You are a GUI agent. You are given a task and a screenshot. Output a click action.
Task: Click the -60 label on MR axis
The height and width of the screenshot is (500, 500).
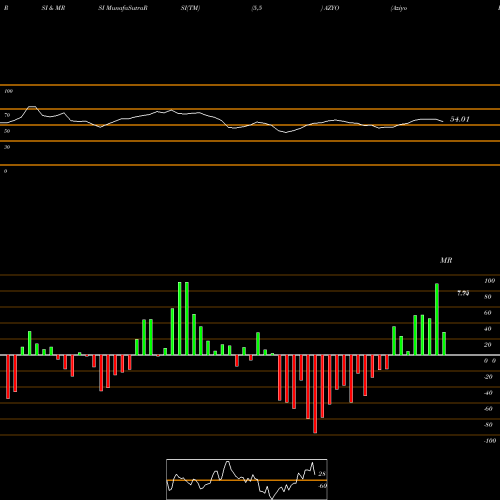pos(488,409)
